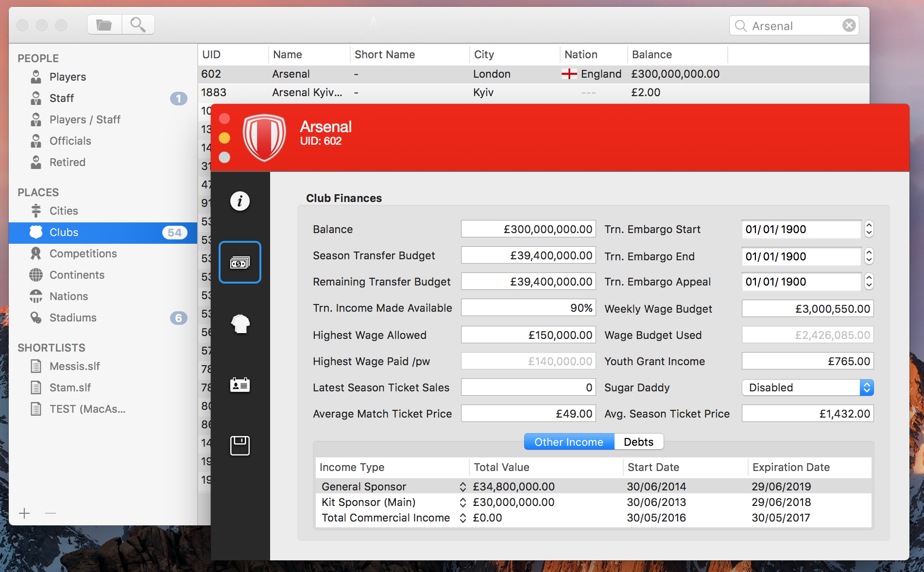Image resolution: width=924 pixels, height=572 pixels.
Task: Select General Sponsor value £34,800,000.00
Action: click(513, 487)
